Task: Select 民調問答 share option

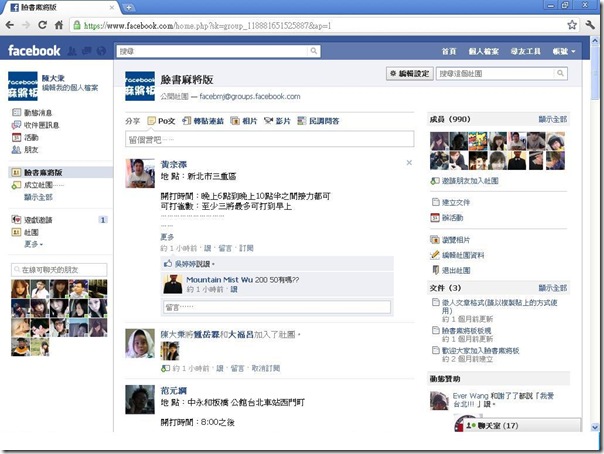Action: pyautogui.click(x=318, y=121)
